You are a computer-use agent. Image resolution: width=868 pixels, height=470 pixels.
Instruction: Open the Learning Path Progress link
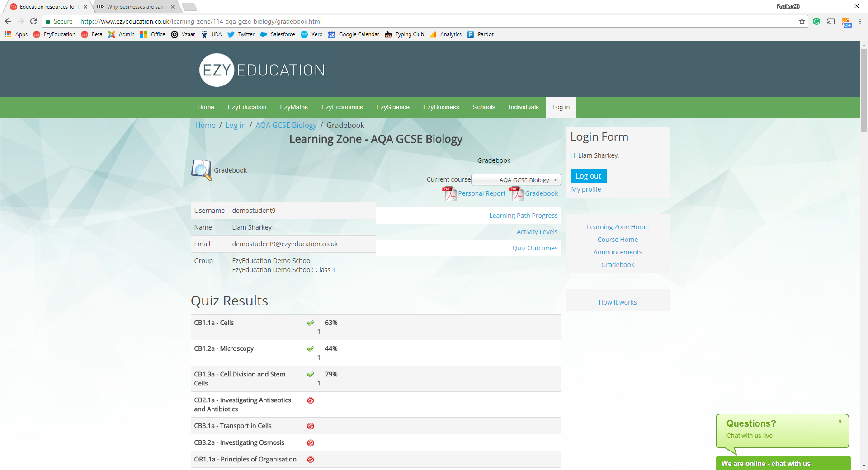coord(524,216)
